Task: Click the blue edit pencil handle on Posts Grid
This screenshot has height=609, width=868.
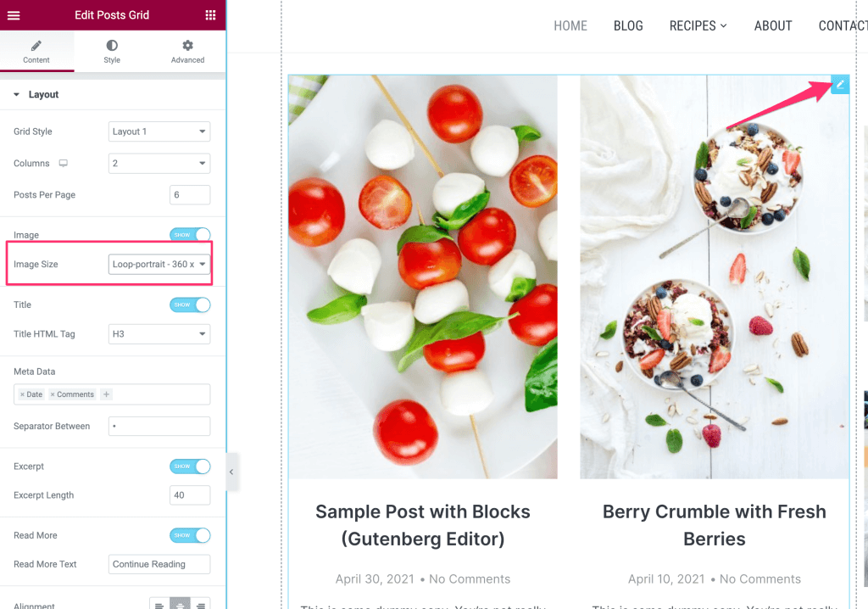Action: 840,85
